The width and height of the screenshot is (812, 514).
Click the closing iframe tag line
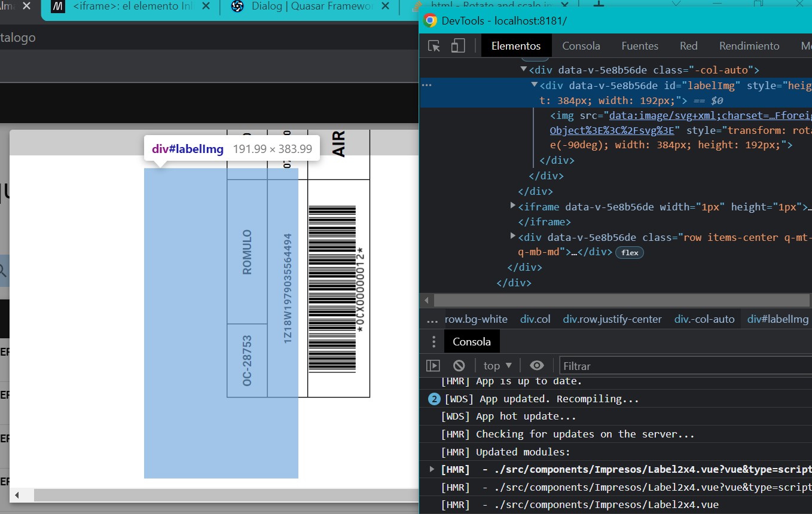pyautogui.click(x=544, y=222)
